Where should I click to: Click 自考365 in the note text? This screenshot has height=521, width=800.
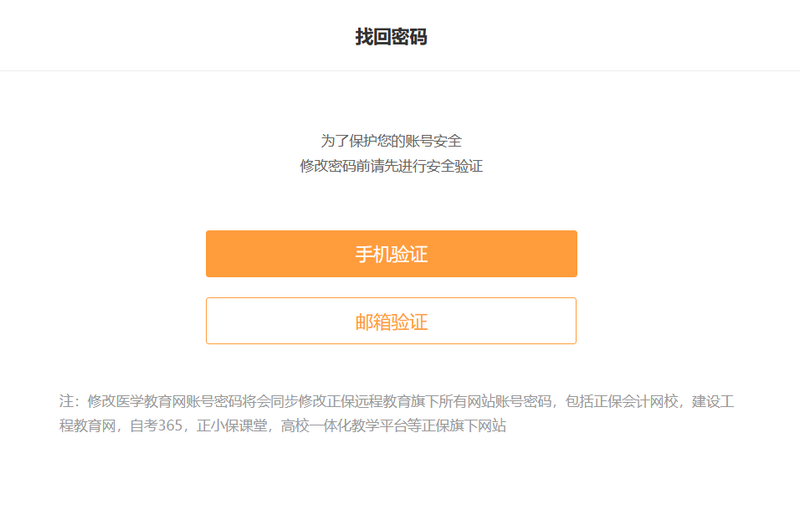(156, 427)
